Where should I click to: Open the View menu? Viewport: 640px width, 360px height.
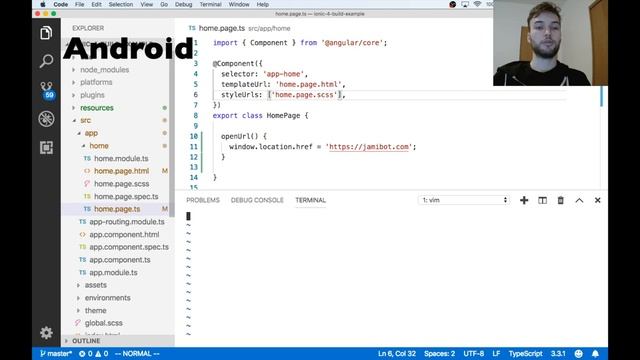tap(147, 4)
